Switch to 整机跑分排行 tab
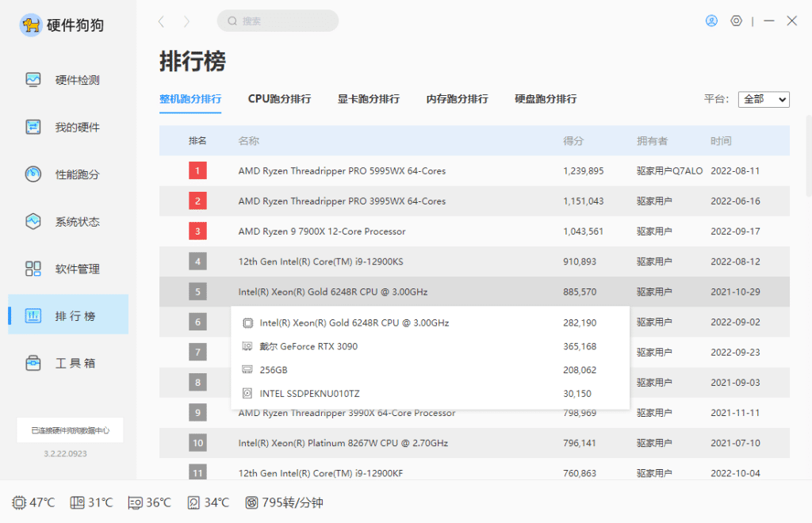 coord(190,99)
